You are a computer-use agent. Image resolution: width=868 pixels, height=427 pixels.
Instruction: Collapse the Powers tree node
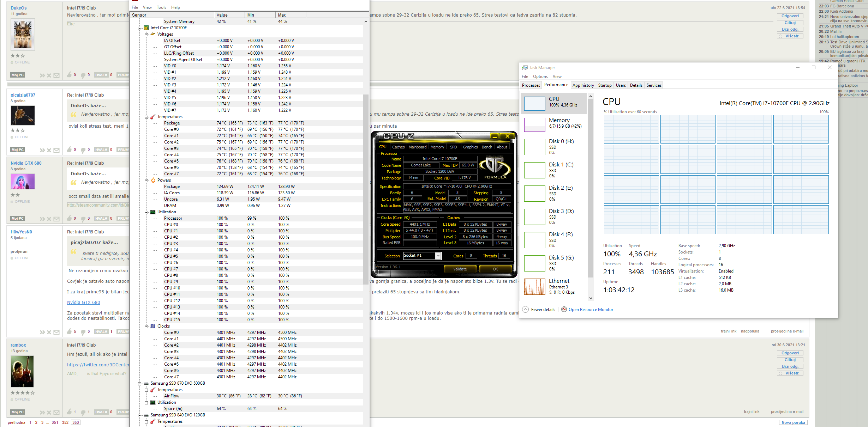point(146,181)
